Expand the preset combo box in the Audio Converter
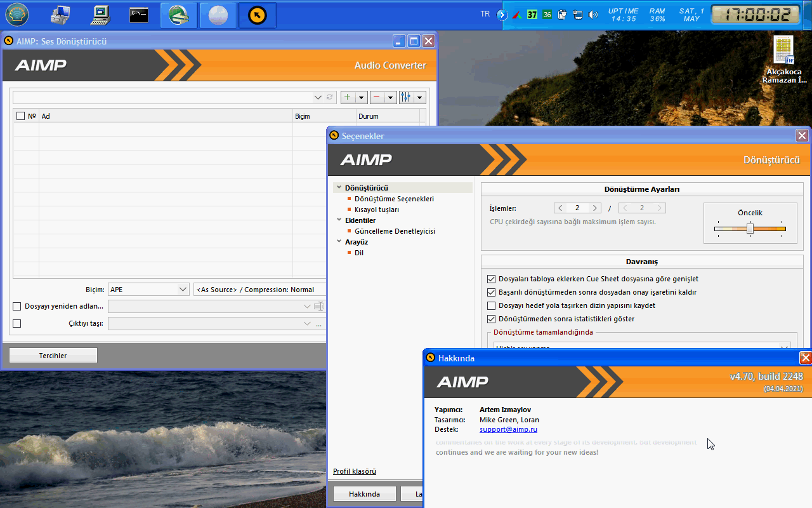812x508 pixels. tap(318, 97)
